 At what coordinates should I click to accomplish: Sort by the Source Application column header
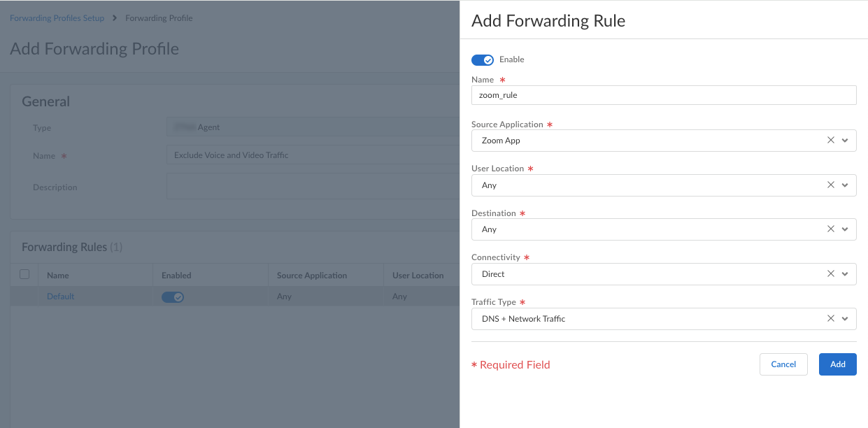[312, 276]
